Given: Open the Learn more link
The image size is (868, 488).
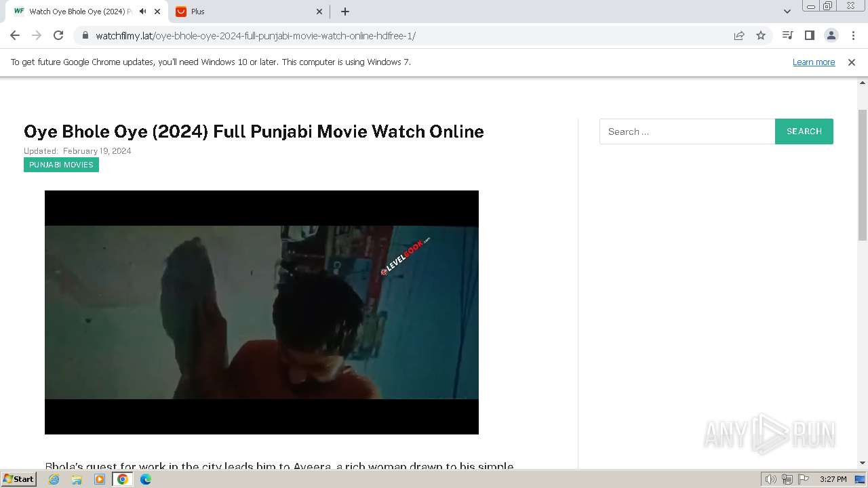Looking at the screenshot, I should pyautogui.click(x=814, y=62).
